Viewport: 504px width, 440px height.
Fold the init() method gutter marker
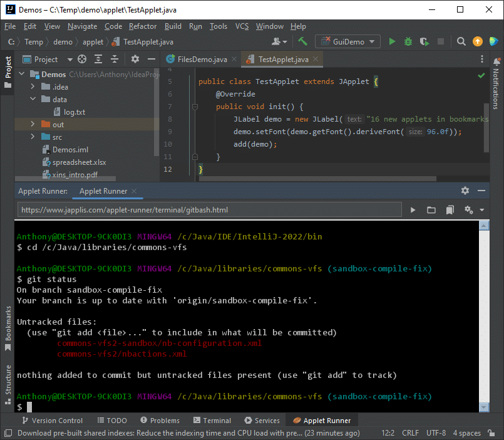195,107
